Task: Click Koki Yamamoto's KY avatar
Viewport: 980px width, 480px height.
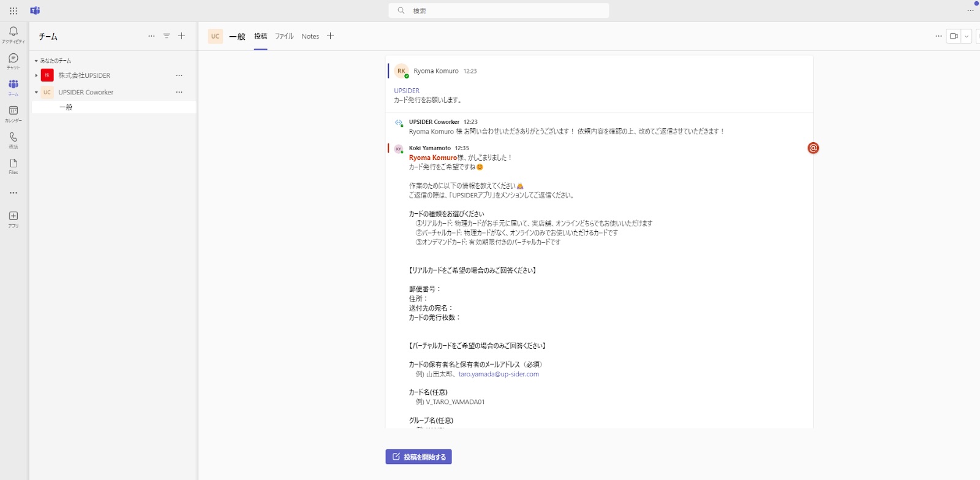Action: (398, 149)
